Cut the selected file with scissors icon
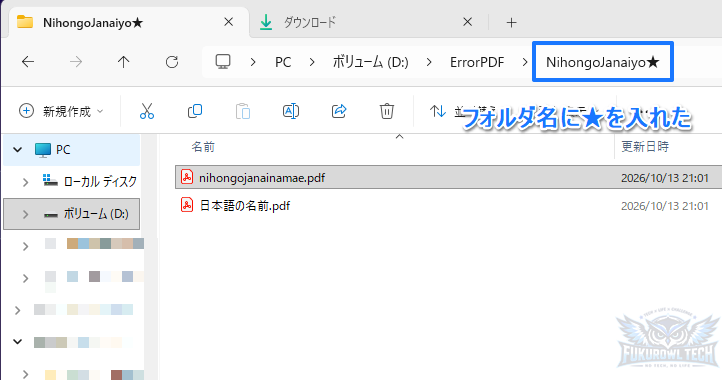The image size is (722, 380). (147, 111)
